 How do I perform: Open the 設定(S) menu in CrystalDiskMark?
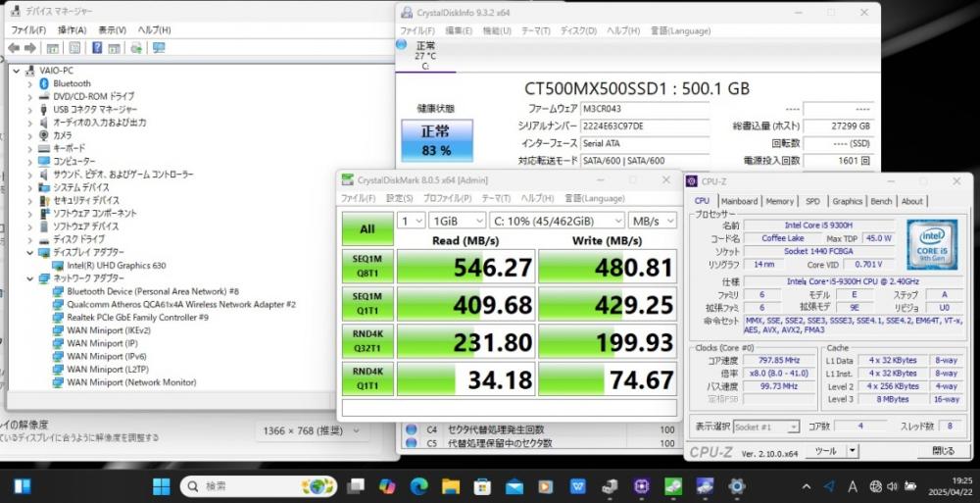(x=400, y=198)
